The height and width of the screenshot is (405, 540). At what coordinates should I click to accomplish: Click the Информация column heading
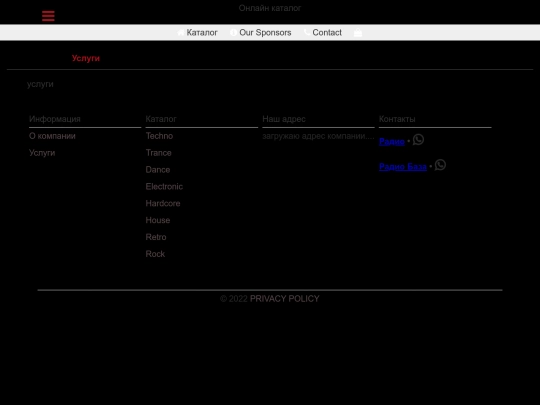click(x=55, y=119)
